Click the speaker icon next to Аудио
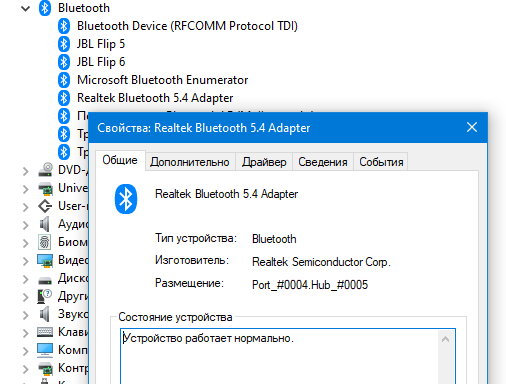This screenshot has height=384, width=506. [x=45, y=224]
